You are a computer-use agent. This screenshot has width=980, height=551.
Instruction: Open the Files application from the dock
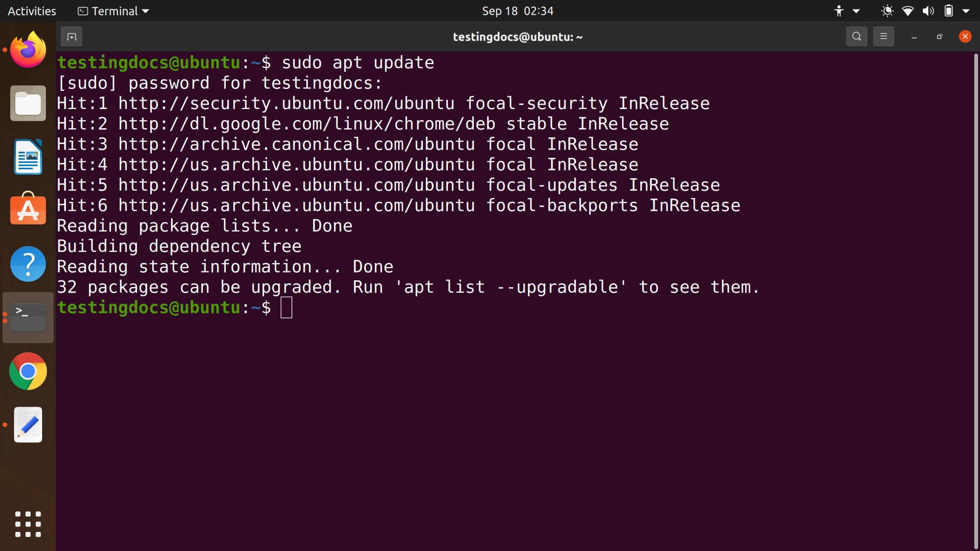click(x=27, y=103)
